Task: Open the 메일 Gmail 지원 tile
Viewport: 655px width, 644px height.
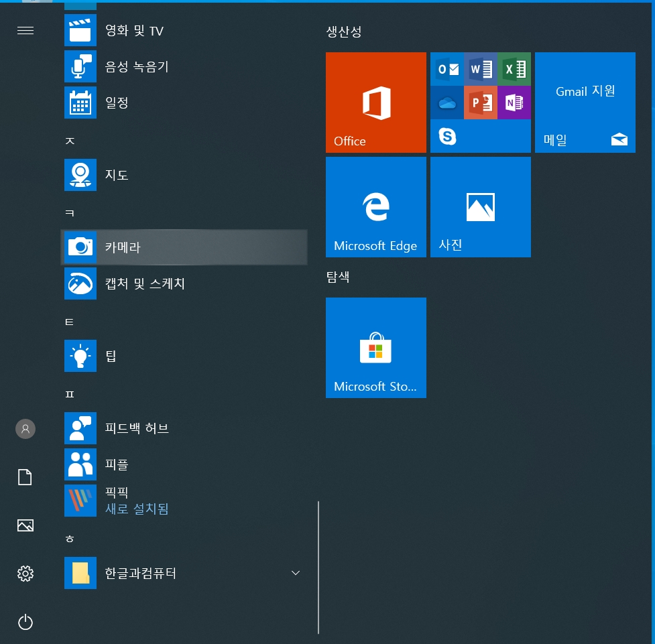Action: coord(585,103)
